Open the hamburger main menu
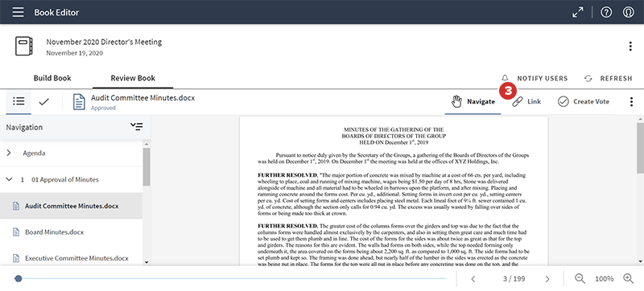Image resolution: width=644 pixels, height=291 pixels. click(x=18, y=12)
